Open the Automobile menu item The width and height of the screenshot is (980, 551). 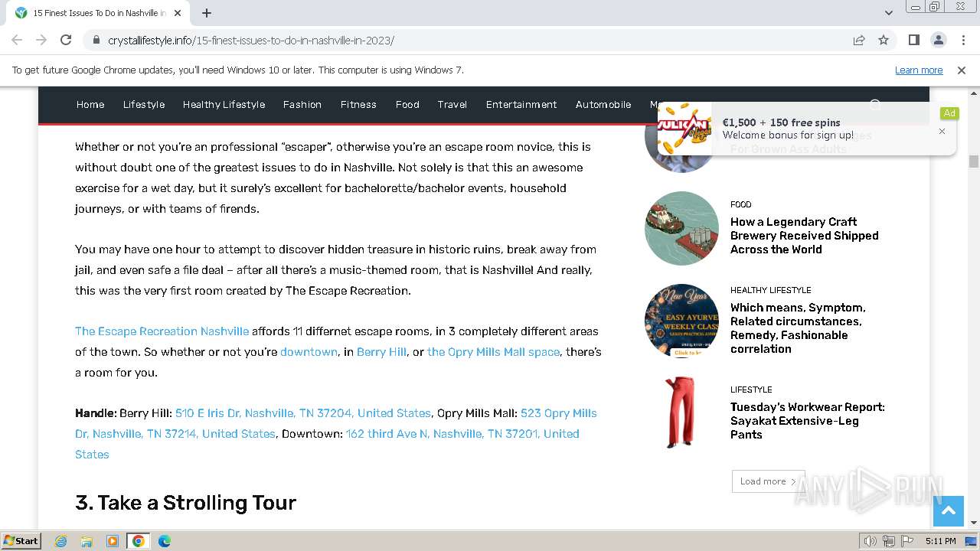tap(603, 105)
